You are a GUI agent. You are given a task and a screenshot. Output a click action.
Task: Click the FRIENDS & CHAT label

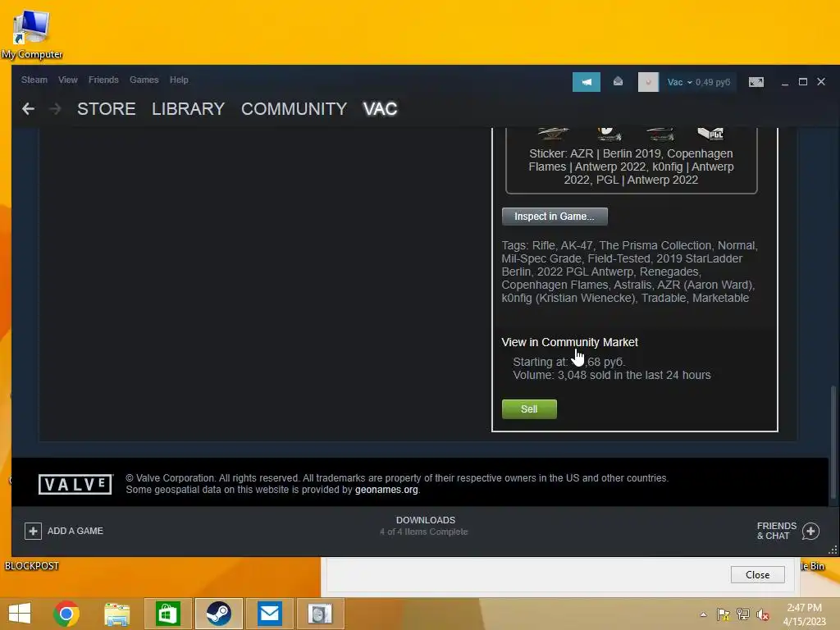(x=776, y=531)
